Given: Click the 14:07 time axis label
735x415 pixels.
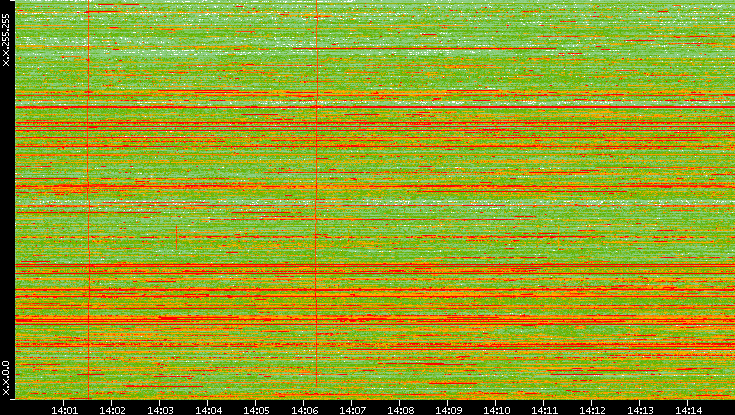Looking at the screenshot, I should coord(352,410).
